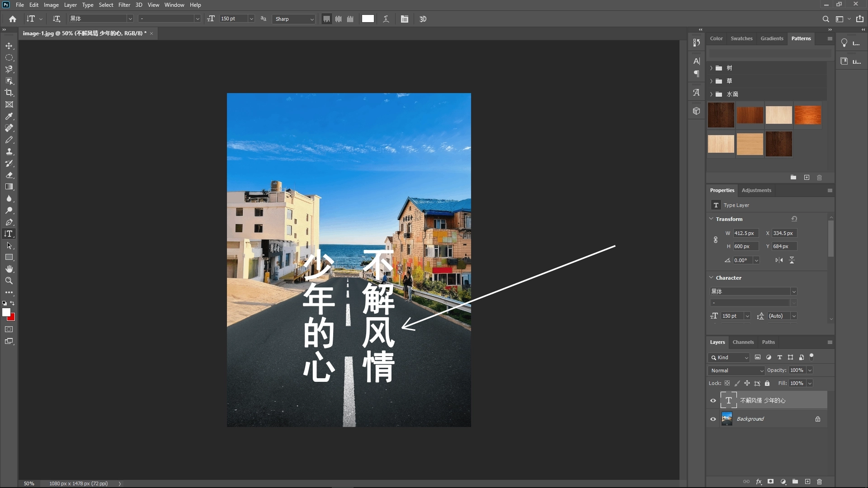This screenshot has width=868, height=488.
Task: Open the text color swatch picker
Action: pyautogui.click(x=368, y=19)
